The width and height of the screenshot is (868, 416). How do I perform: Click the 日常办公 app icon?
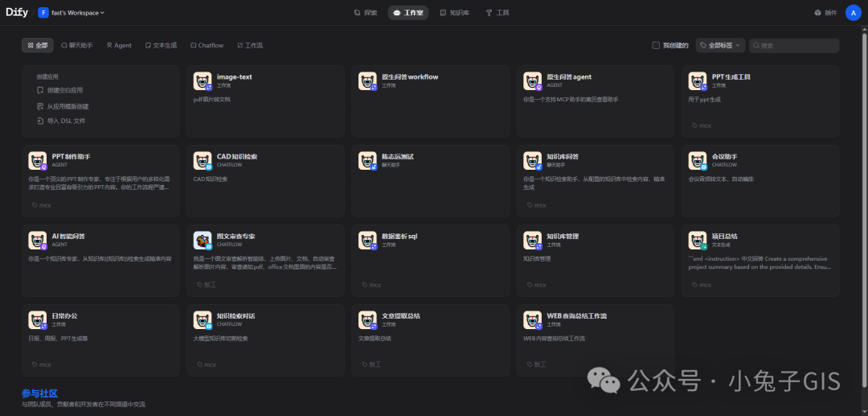pyautogui.click(x=38, y=320)
